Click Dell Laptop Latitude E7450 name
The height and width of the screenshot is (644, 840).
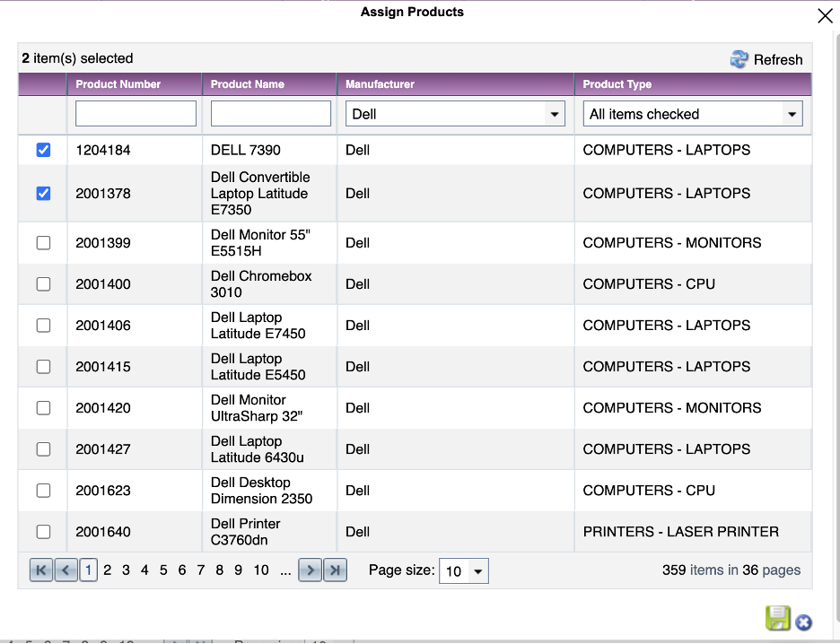tap(258, 326)
